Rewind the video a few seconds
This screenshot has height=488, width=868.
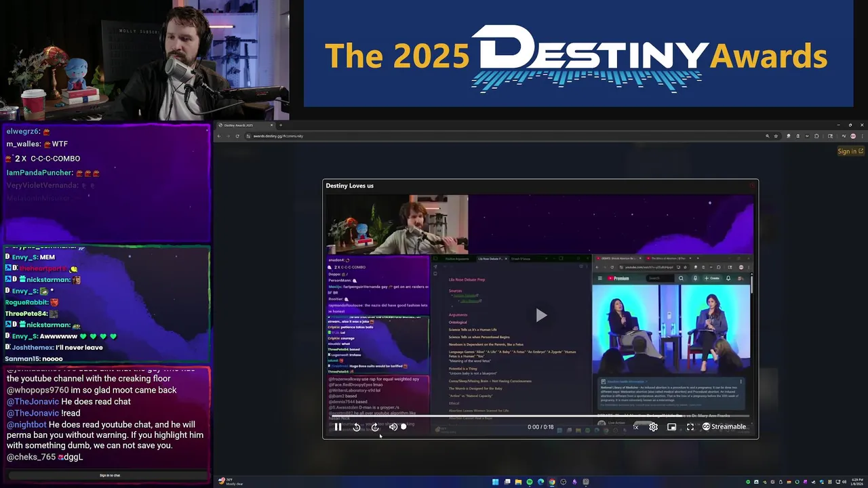click(357, 427)
